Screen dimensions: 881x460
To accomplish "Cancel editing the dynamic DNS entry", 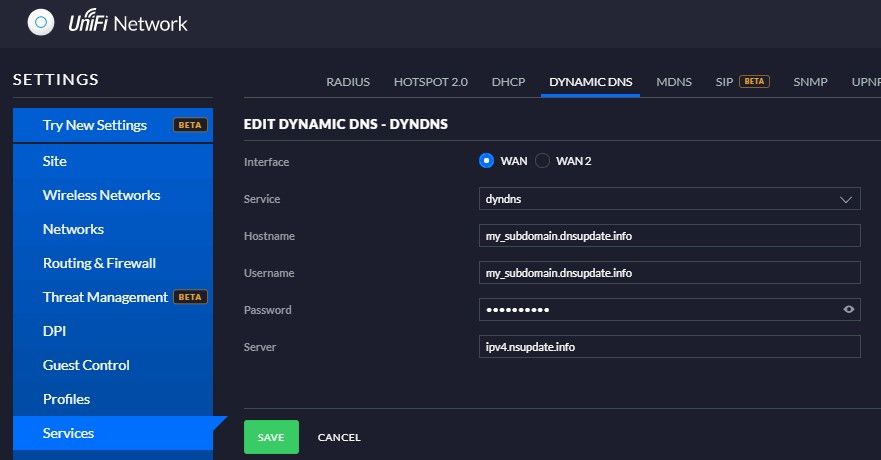I will [x=339, y=437].
